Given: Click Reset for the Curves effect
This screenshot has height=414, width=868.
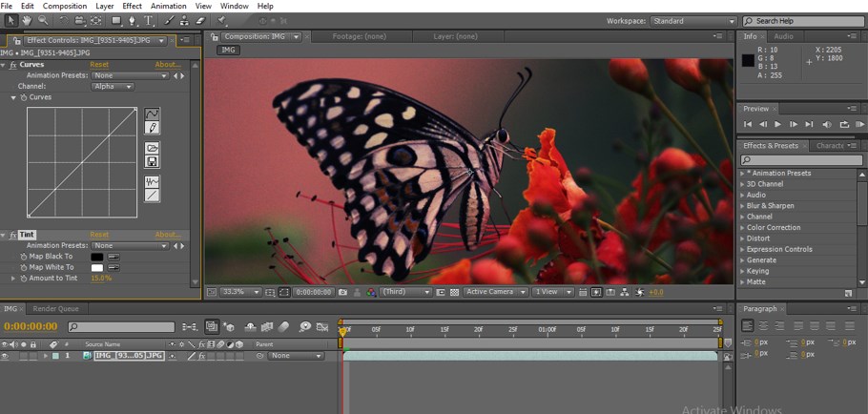Looking at the screenshot, I should (99, 65).
